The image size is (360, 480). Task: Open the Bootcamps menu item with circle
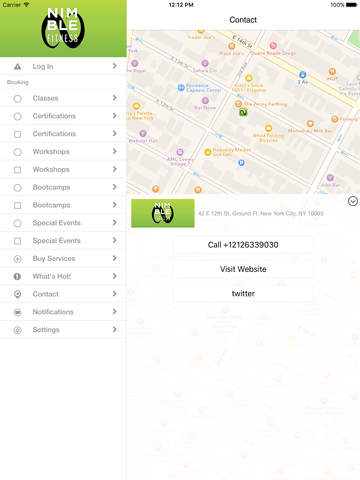click(63, 187)
